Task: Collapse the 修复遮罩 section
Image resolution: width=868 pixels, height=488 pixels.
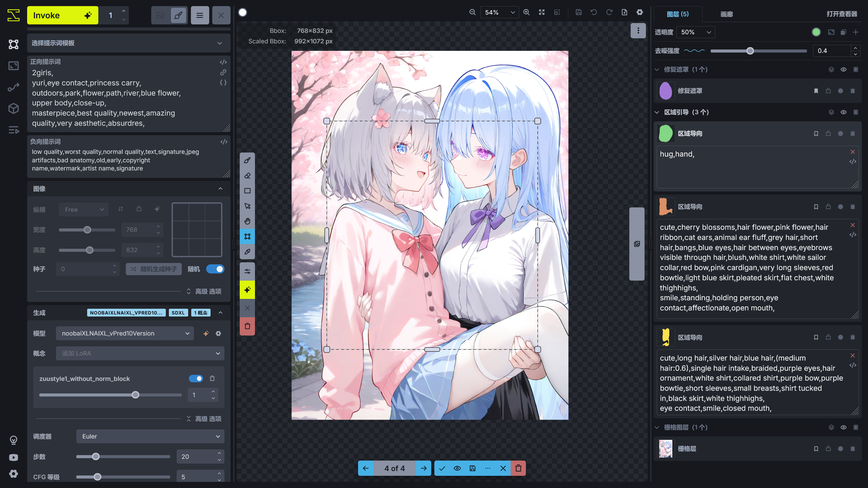Action: pyautogui.click(x=657, y=69)
